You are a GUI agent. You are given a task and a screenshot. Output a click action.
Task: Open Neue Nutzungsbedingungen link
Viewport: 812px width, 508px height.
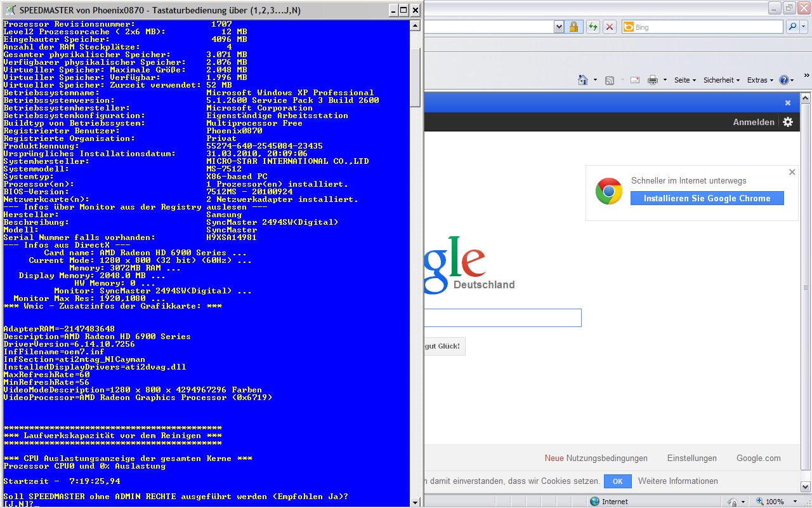pos(596,458)
